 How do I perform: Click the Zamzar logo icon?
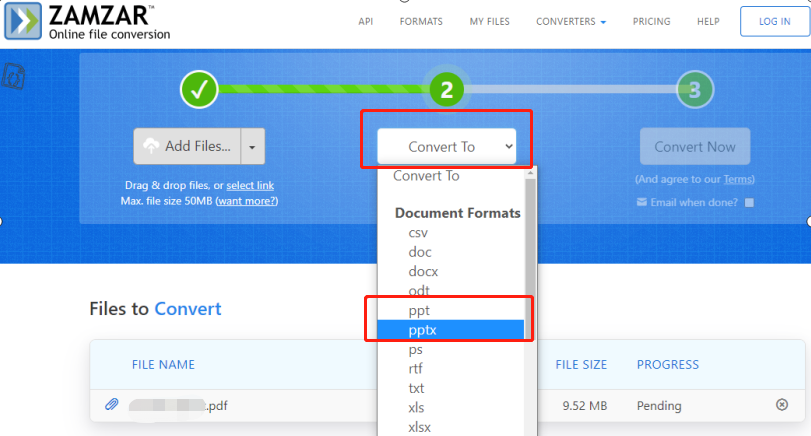(x=23, y=21)
